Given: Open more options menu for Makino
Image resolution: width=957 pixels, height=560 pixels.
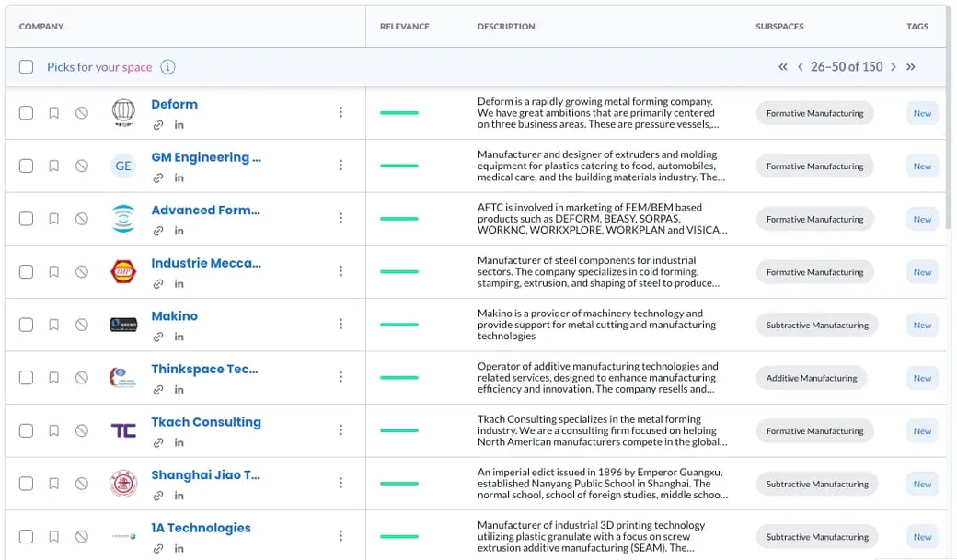Looking at the screenshot, I should click(340, 324).
